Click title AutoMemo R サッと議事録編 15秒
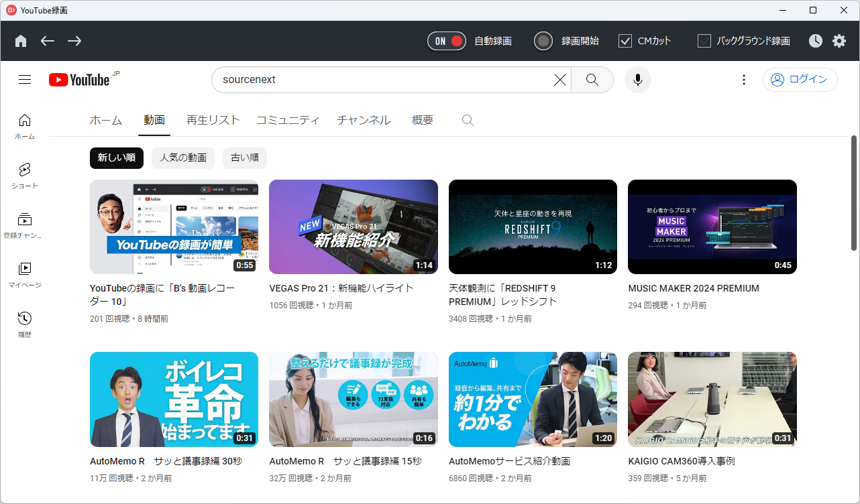 [x=345, y=461]
